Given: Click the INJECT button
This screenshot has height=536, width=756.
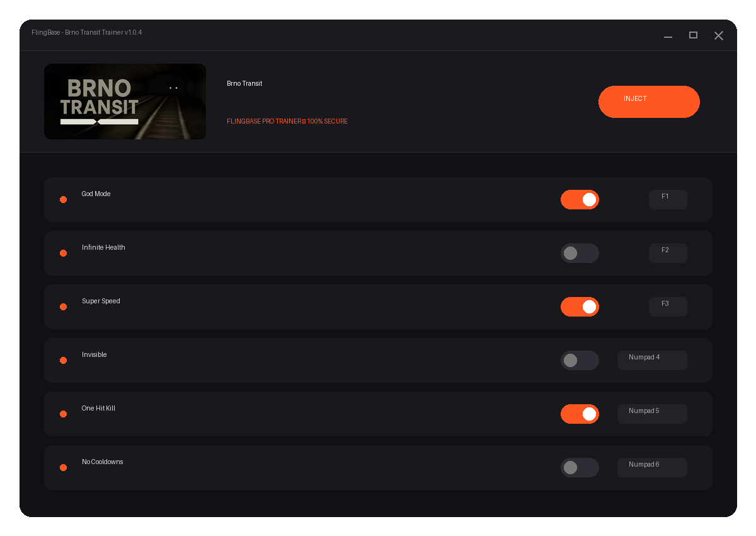Looking at the screenshot, I should pos(649,102).
